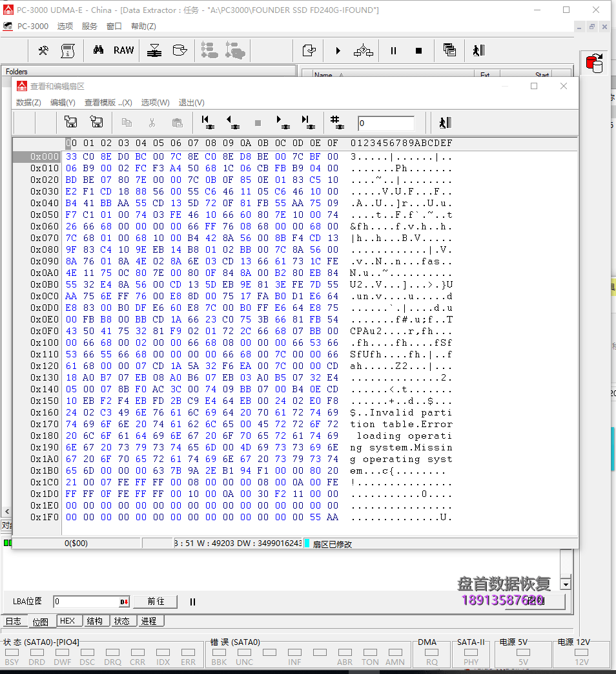Jump to the first sector icon
The width and height of the screenshot is (616, 674).
click(x=208, y=123)
